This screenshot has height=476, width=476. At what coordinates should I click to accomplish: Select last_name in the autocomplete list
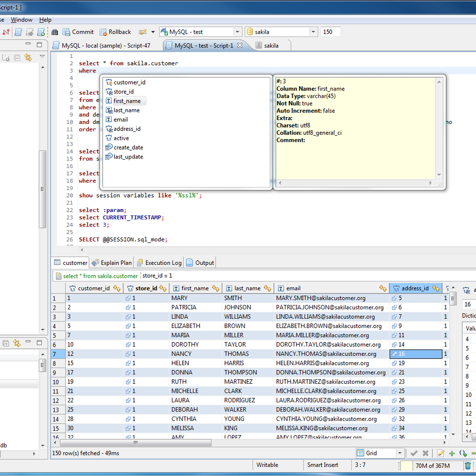pyautogui.click(x=127, y=110)
